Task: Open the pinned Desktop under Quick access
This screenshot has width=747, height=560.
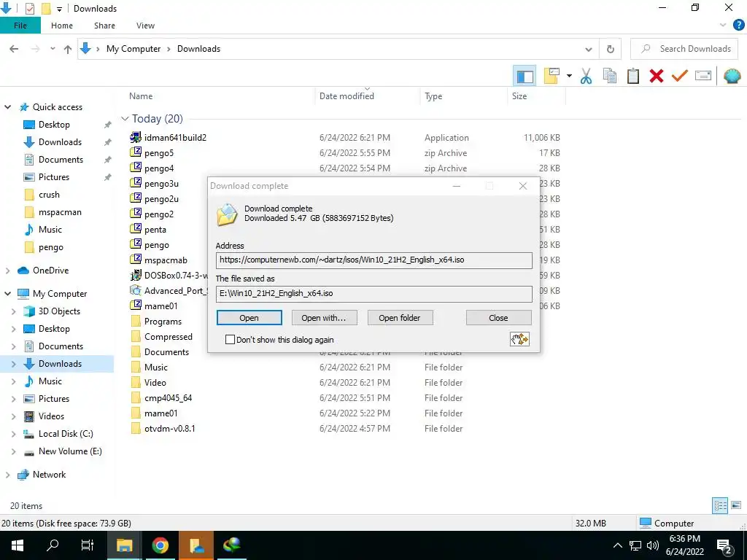Action: tap(54, 125)
